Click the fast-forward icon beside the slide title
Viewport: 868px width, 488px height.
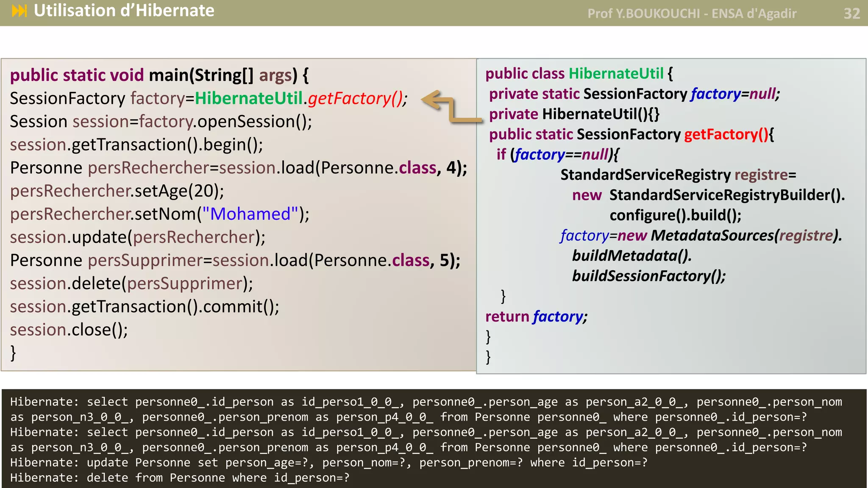pos(19,11)
